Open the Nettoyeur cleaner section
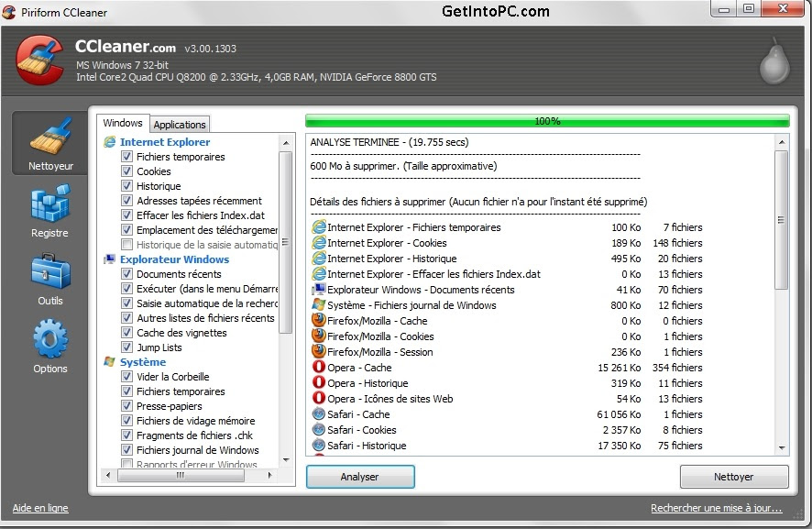 pyautogui.click(x=50, y=143)
